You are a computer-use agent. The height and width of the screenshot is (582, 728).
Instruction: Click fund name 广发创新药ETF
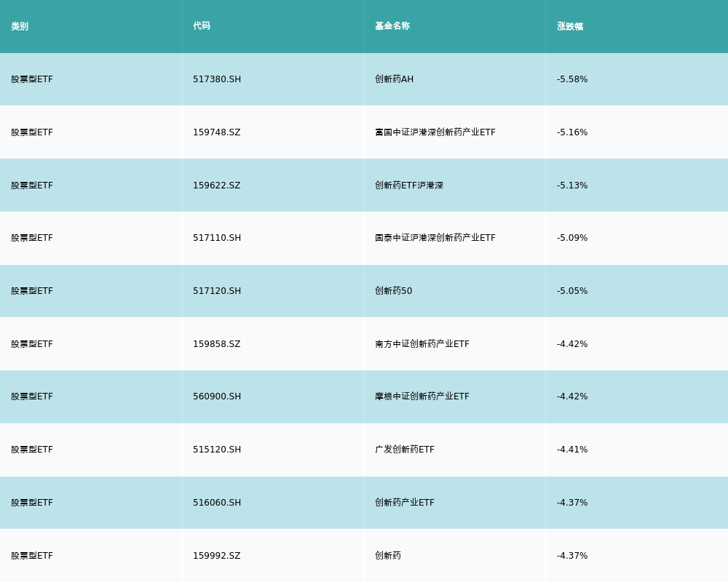(404, 450)
